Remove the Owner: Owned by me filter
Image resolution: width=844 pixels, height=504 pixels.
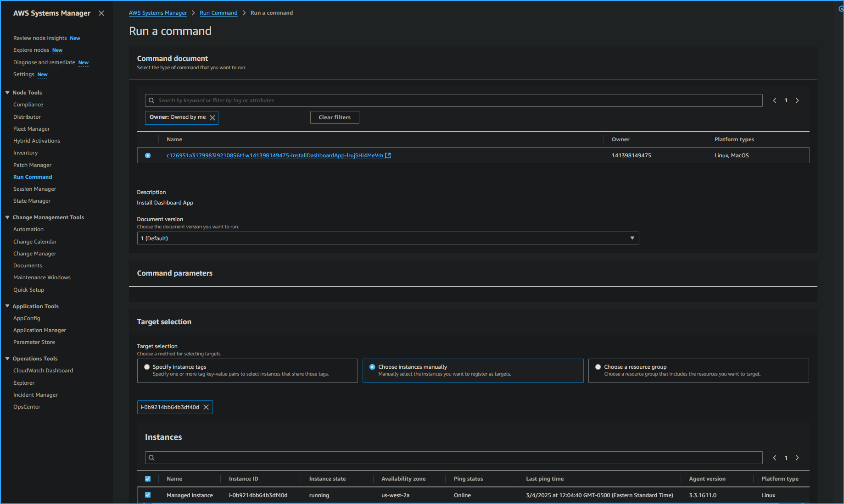[212, 117]
